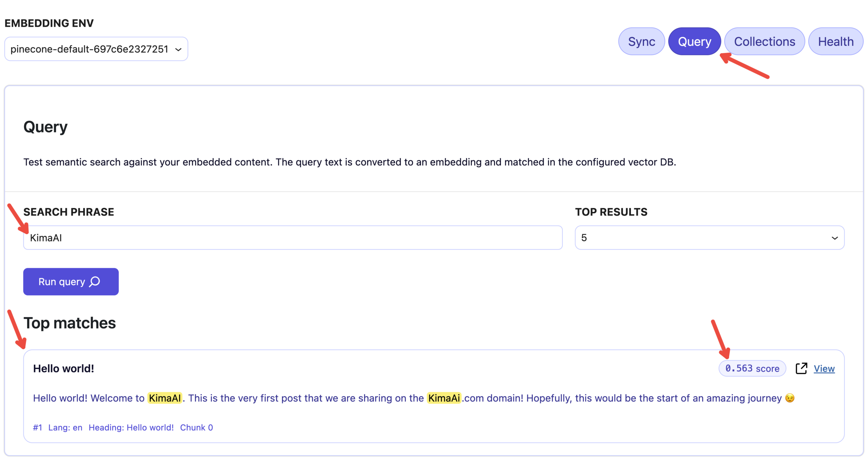Switch to the Sync tab
This screenshot has width=868, height=460.
click(x=641, y=41)
